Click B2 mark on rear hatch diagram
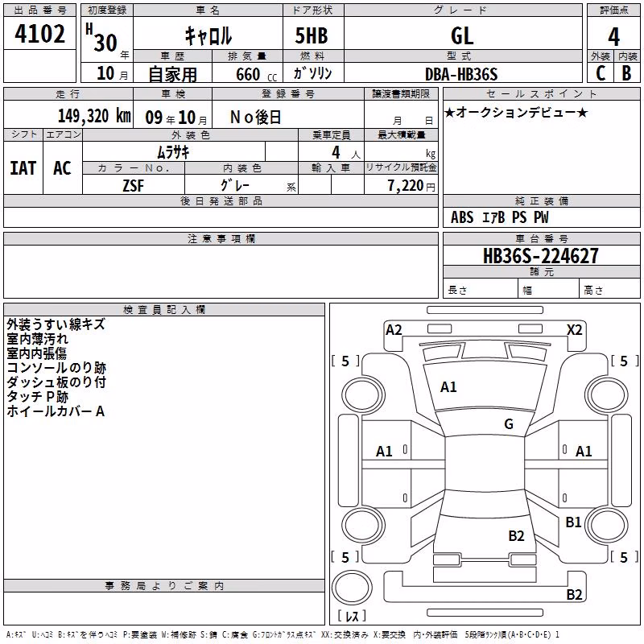Image resolution: width=644 pixels, height=644 pixels. point(516,536)
